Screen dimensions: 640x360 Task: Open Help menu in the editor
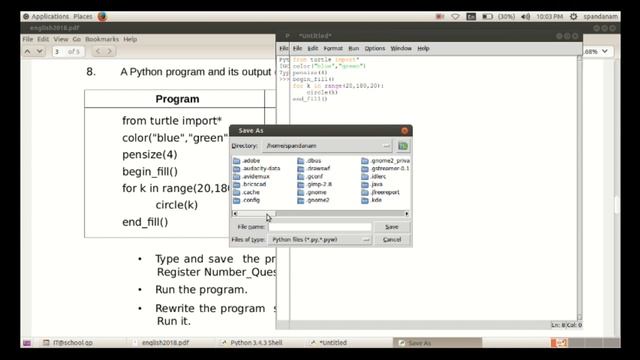pos(423,49)
